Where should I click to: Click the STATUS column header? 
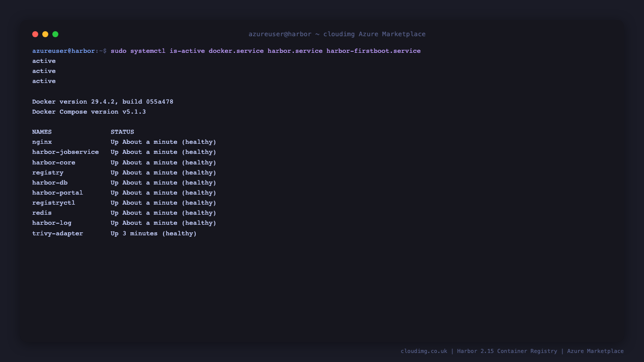click(122, 132)
